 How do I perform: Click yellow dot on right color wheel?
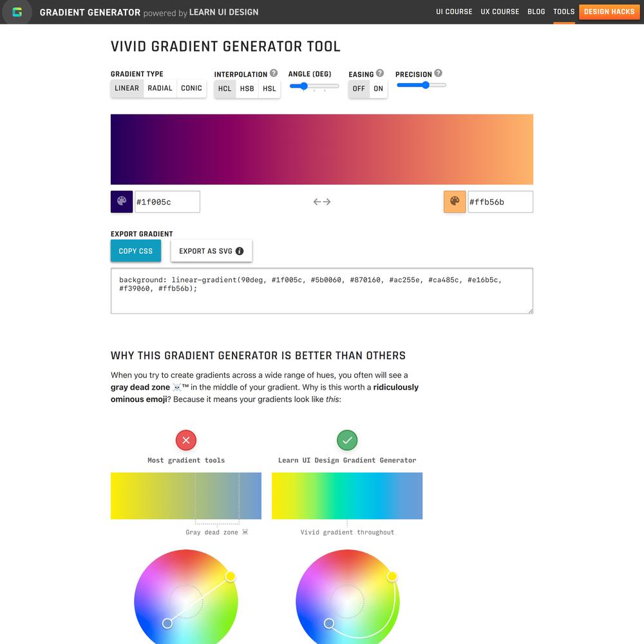click(392, 576)
